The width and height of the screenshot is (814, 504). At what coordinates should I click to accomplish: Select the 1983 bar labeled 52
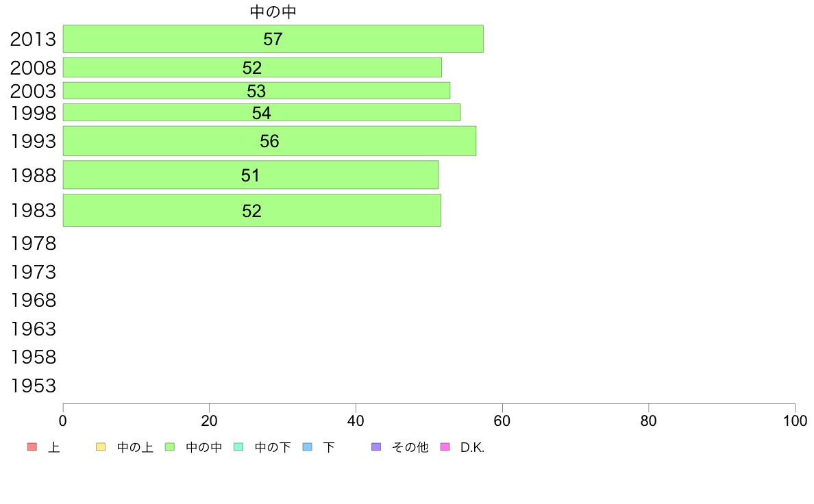(x=251, y=210)
